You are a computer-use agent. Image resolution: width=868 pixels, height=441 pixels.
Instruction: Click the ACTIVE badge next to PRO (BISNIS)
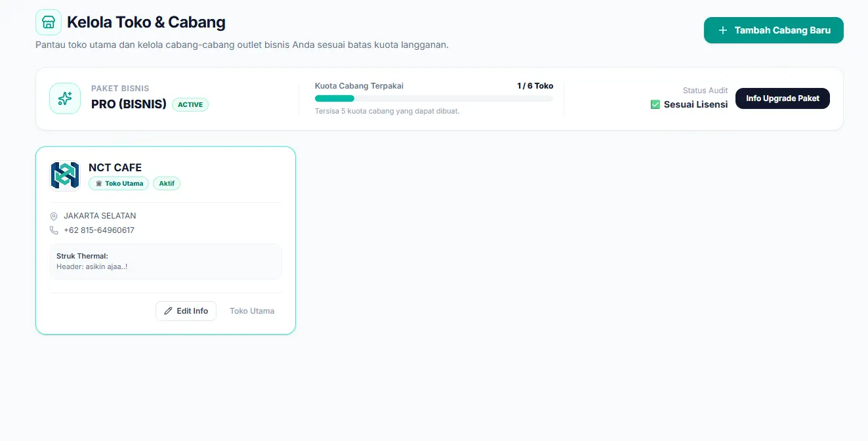(x=190, y=104)
